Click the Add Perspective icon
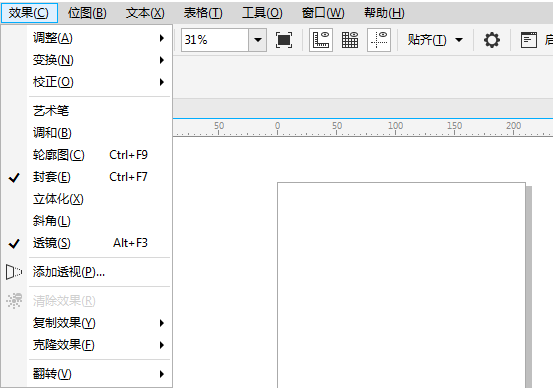553x388 pixels. click(14, 272)
